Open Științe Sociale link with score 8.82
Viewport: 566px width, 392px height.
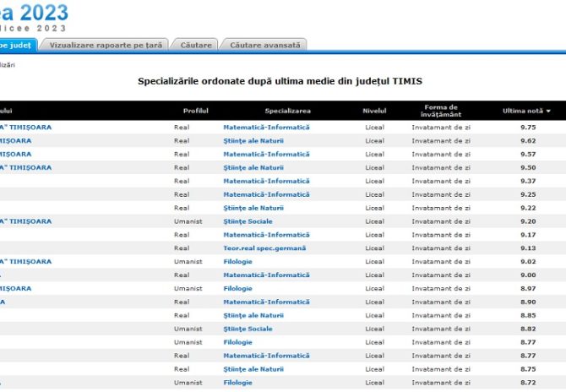(248, 329)
